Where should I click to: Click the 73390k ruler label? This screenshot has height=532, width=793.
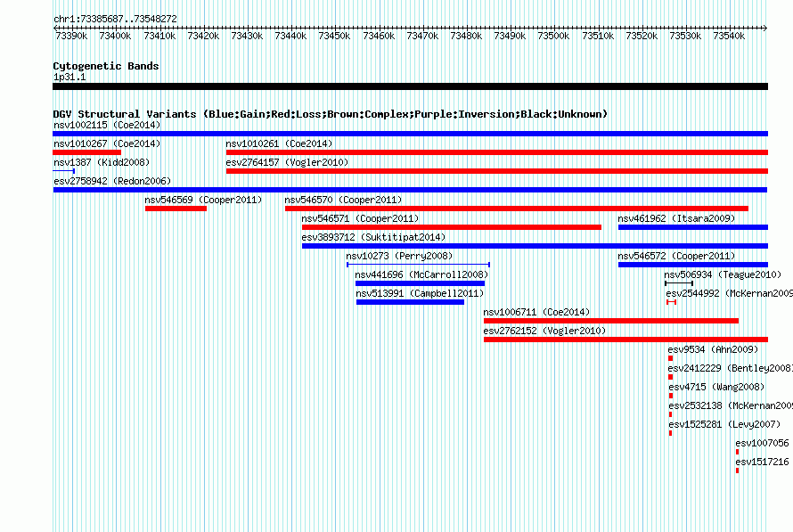(x=71, y=37)
